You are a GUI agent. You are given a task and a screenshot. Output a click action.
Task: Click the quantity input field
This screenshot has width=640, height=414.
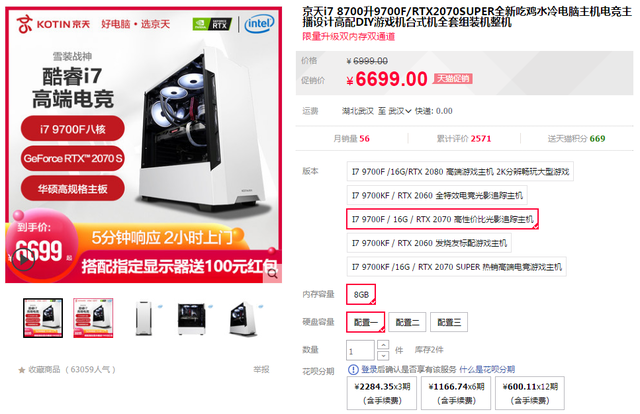pos(360,350)
